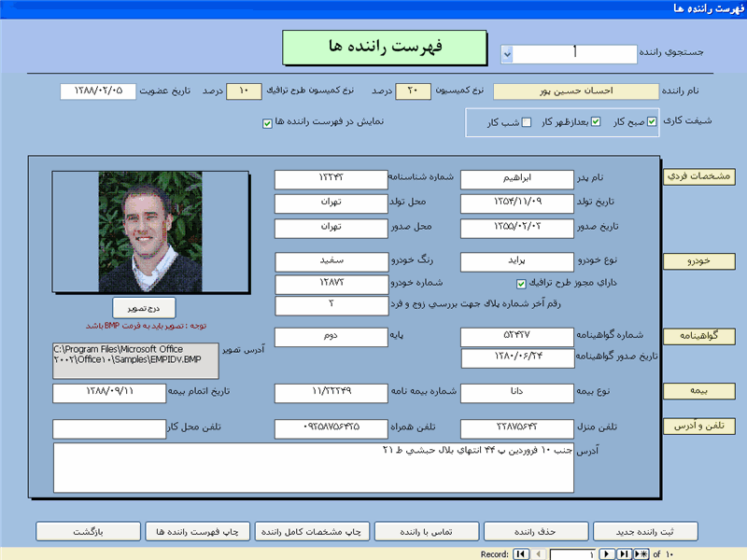Click the تاریخ تولد field
This screenshot has height=560, width=747.
click(x=517, y=203)
